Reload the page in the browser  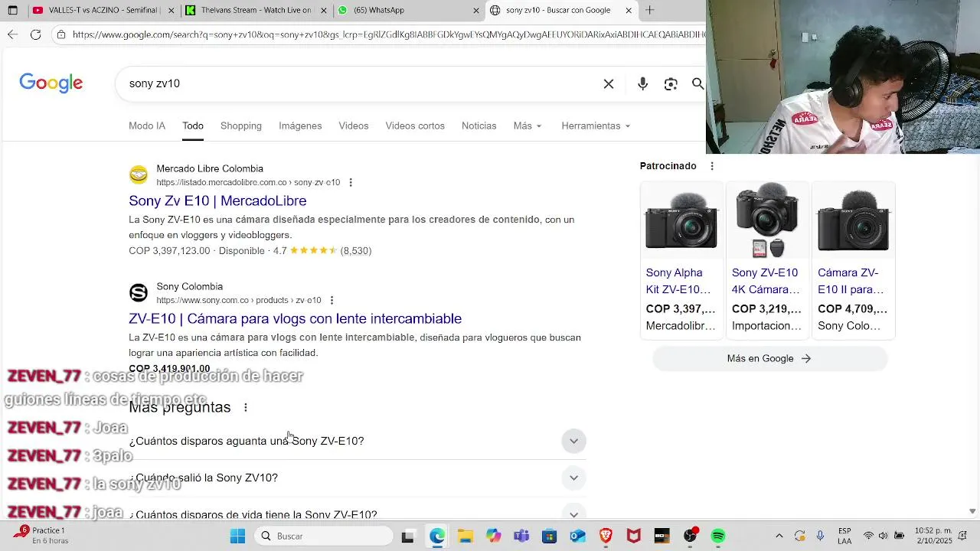point(35,34)
